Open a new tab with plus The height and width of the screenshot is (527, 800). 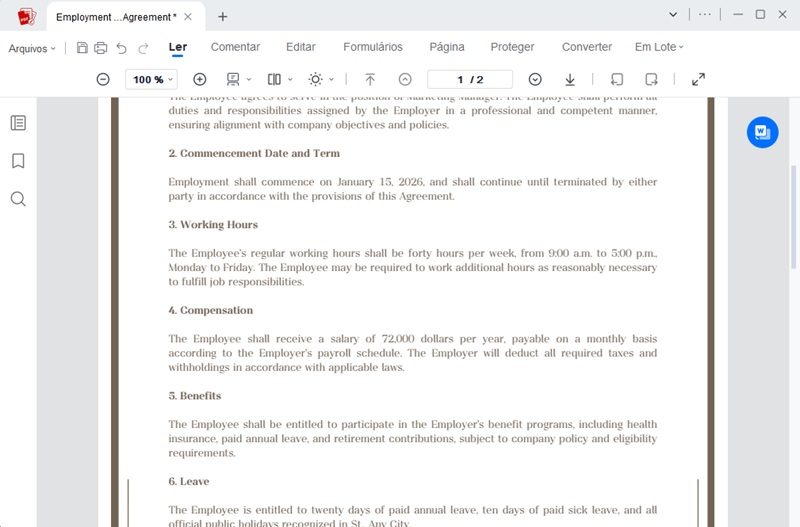pos(222,16)
